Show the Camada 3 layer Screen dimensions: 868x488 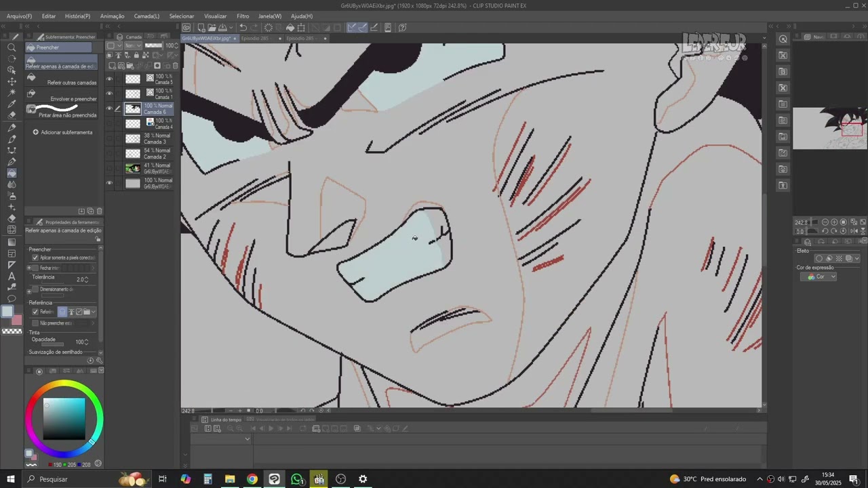point(110,138)
